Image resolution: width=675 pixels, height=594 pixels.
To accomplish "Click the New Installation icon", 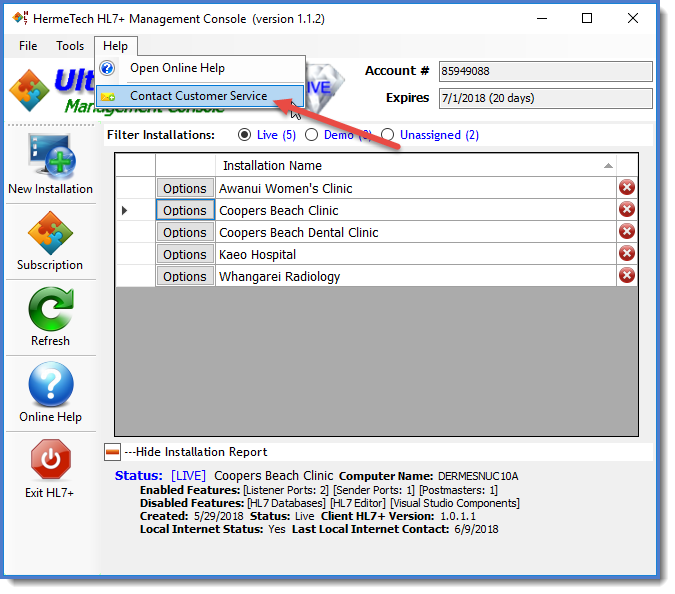I will click(x=51, y=155).
